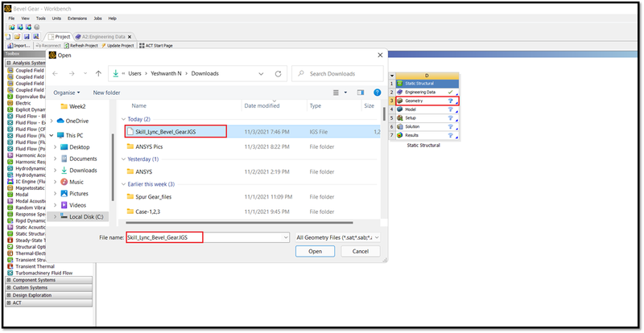
Task: Click the Static Structural header cell in system D
Action: tap(427, 84)
